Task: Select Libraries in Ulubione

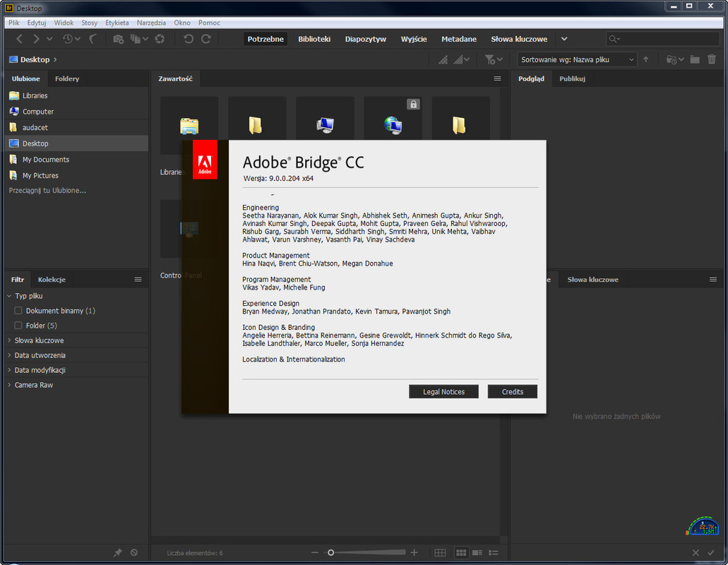Action: pos(76,95)
